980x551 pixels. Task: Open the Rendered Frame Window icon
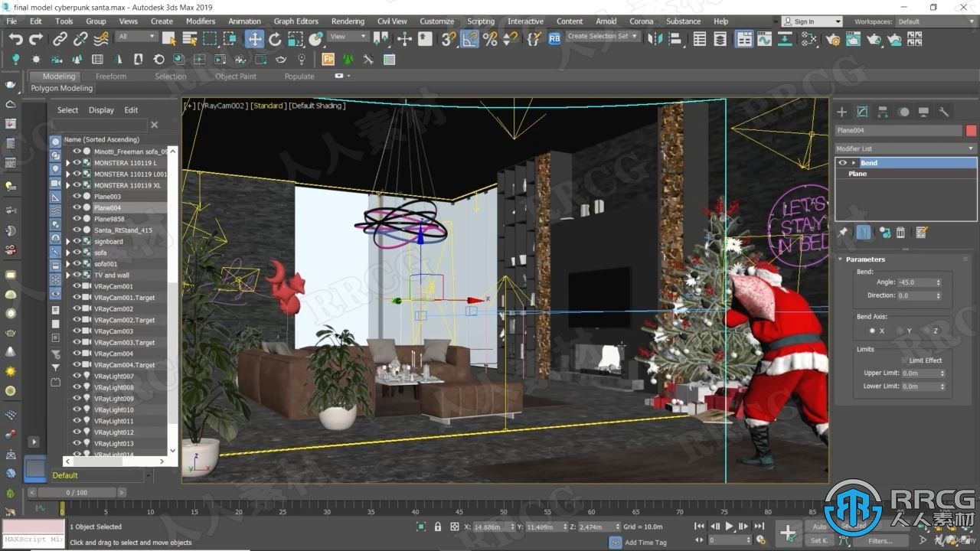coord(854,38)
